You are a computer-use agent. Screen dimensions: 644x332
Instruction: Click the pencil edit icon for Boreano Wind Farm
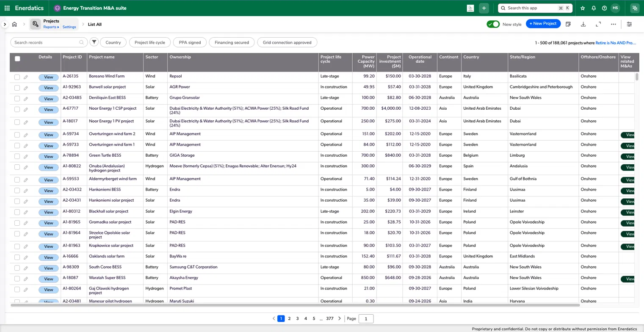pos(25,77)
